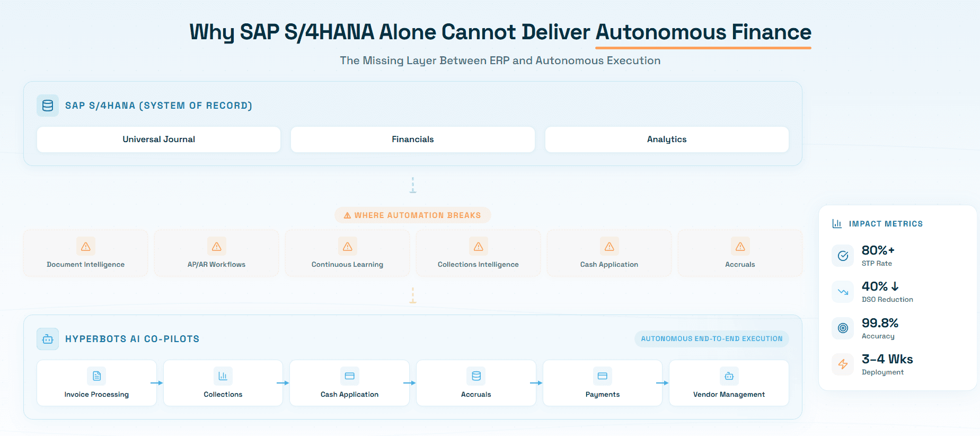This screenshot has width=980, height=436.
Task: Click the STP Rate checkmark icon
Action: (843, 256)
